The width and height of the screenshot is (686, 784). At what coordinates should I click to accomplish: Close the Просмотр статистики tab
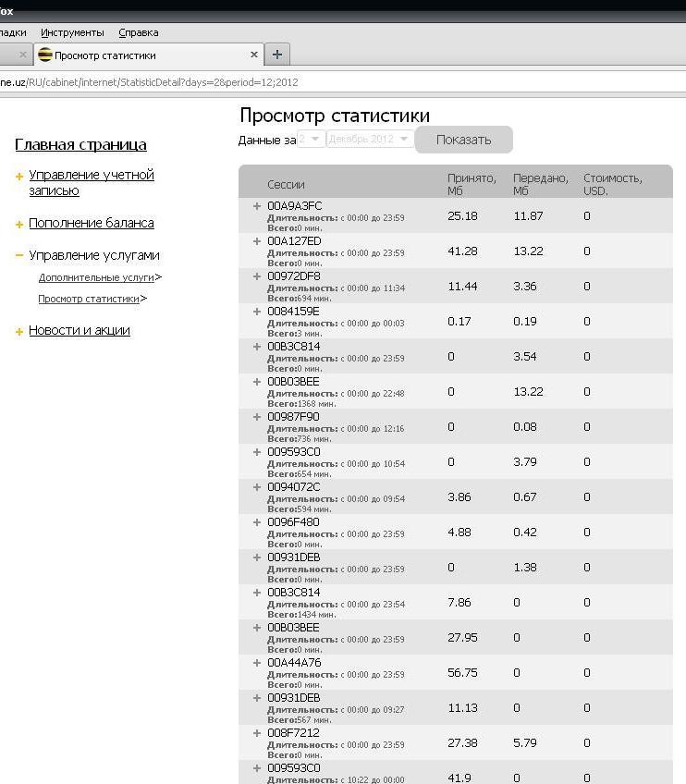point(254,55)
